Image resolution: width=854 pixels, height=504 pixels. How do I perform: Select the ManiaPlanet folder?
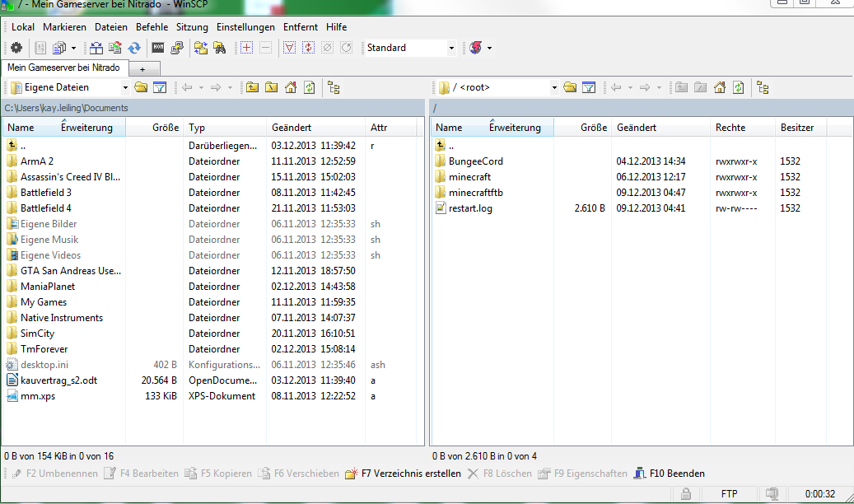[48, 286]
